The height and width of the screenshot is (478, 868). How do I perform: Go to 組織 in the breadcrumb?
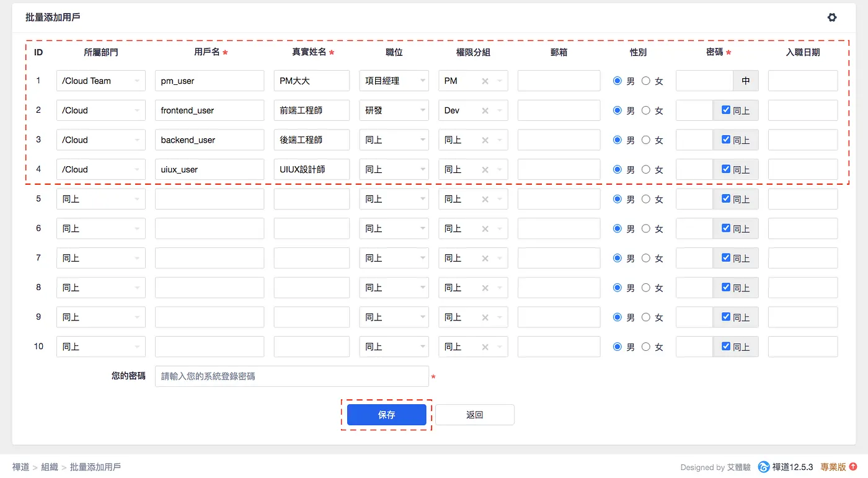point(50,467)
